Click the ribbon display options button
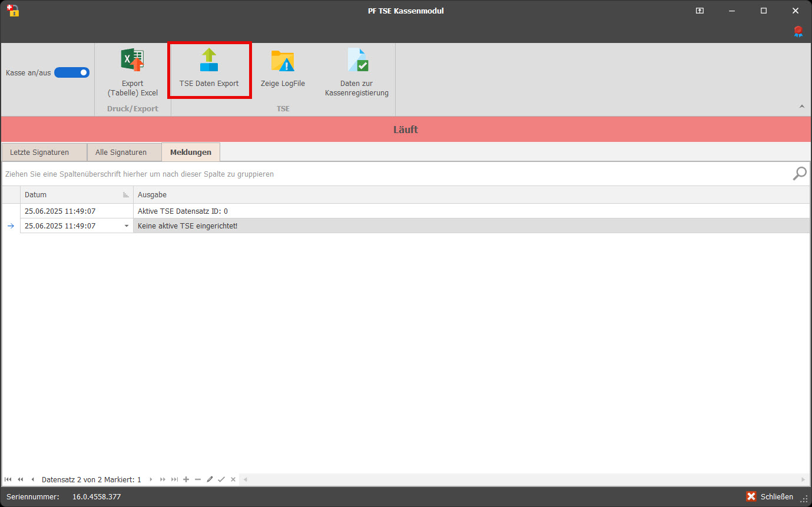 pyautogui.click(x=700, y=11)
